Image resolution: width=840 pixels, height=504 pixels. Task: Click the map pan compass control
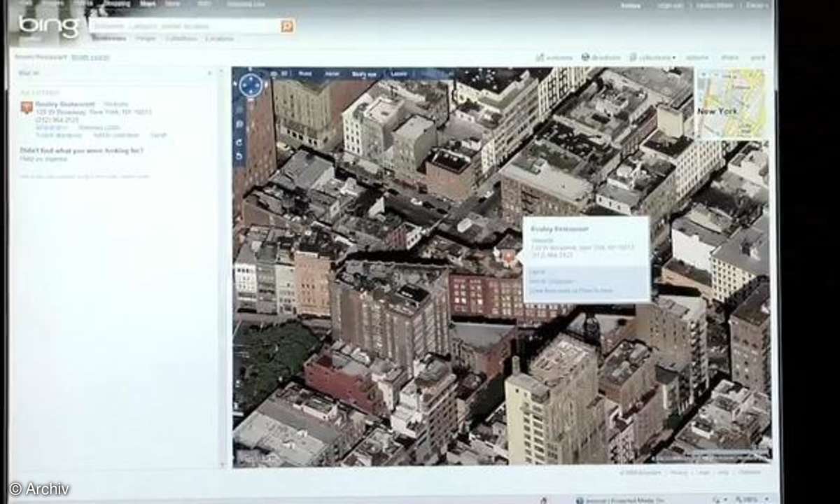[x=251, y=85]
